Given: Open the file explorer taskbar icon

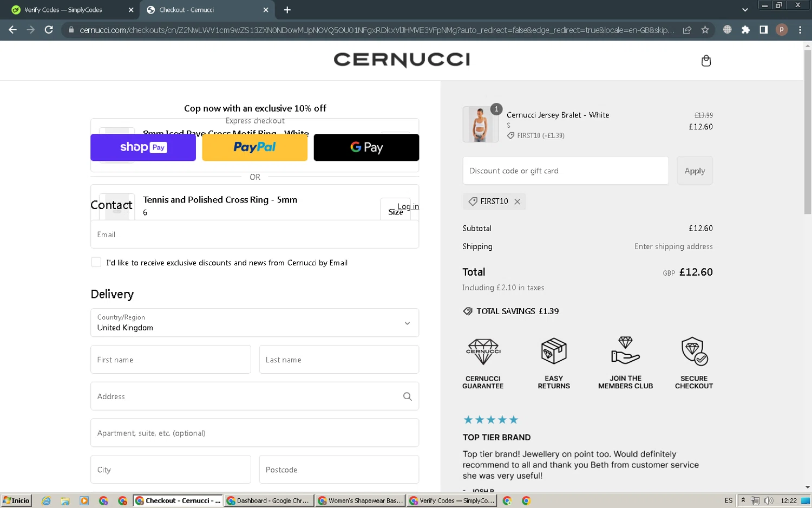Looking at the screenshot, I should tap(65, 501).
